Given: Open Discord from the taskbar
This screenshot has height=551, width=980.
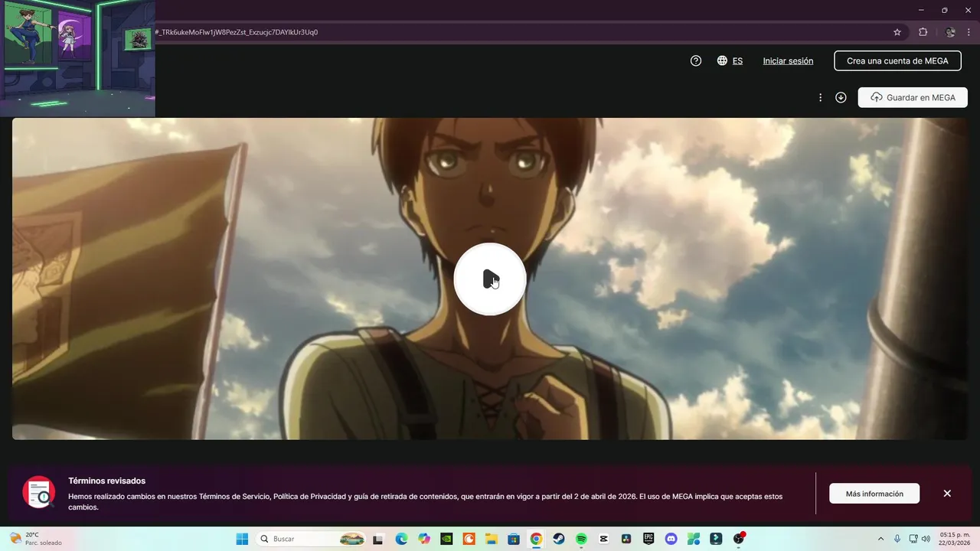Looking at the screenshot, I should tap(671, 539).
